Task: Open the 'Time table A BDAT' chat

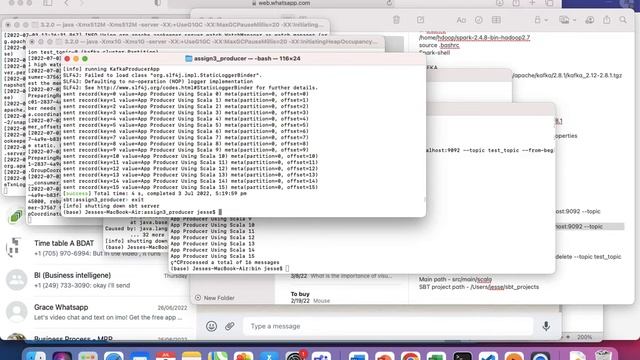Action: click(97, 248)
